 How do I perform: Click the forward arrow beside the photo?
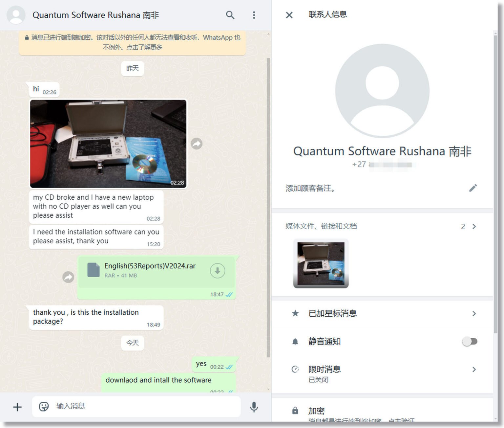197,144
